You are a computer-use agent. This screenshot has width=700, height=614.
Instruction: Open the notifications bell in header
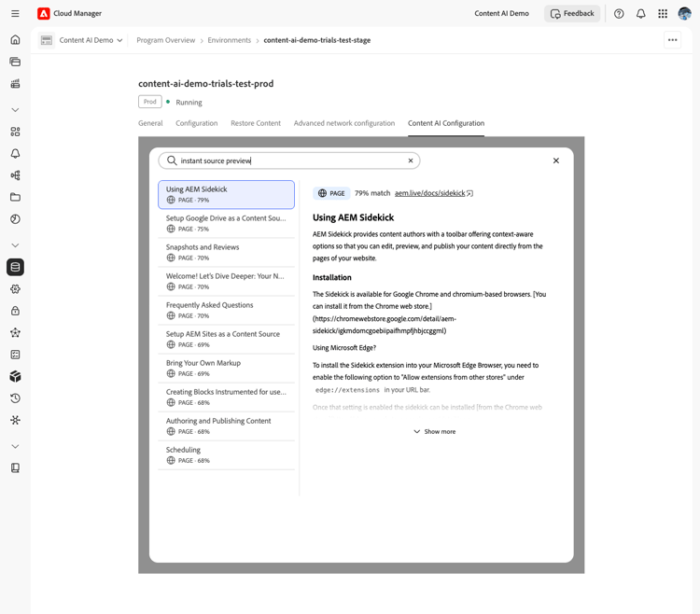tap(640, 13)
